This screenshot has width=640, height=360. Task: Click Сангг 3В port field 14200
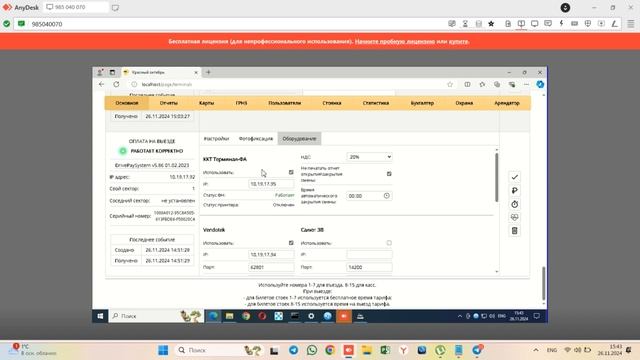click(x=369, y=267)
